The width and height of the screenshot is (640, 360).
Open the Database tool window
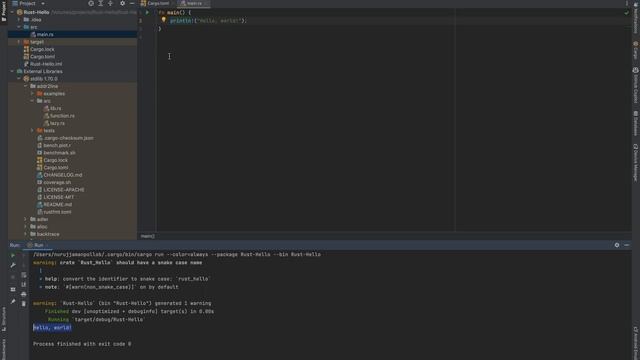[x=636, y=123]
